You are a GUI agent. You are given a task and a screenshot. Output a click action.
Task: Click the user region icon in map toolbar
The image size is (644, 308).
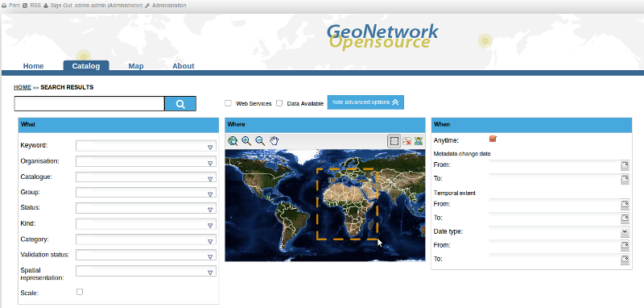[x=419, y=141]
